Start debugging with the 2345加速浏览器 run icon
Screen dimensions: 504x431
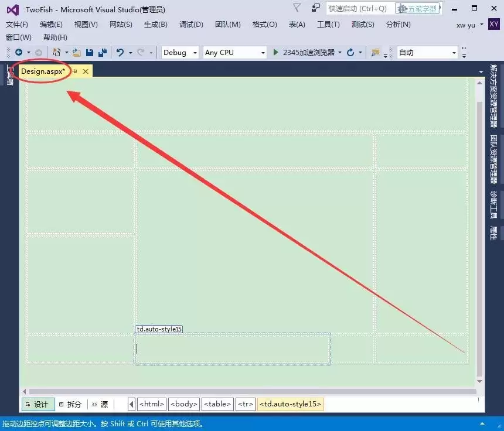pos(275,53)
